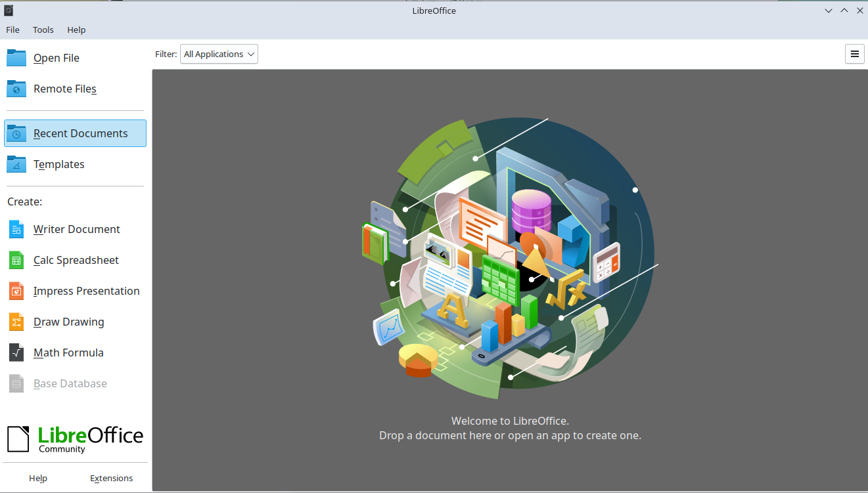The width and height of the screenshot is (868, 493).
Task: Create a new Calc Spreadsheet
Action: (x=75, y=260)
